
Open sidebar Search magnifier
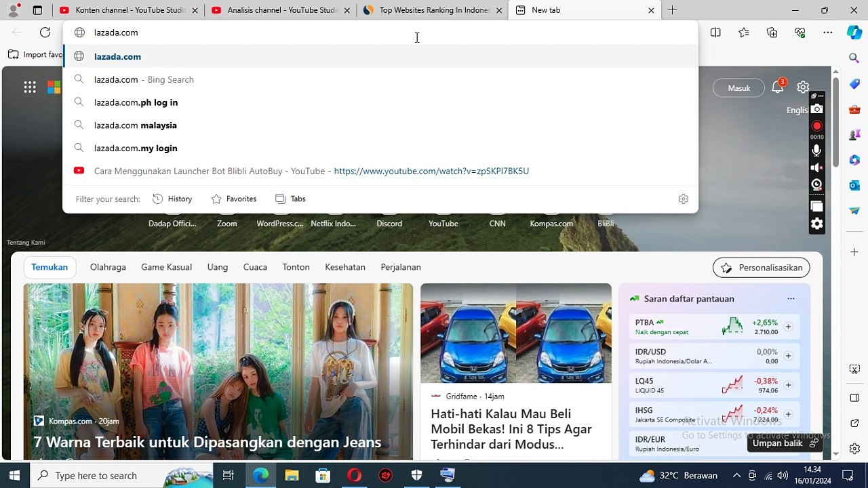pos(854,58)
